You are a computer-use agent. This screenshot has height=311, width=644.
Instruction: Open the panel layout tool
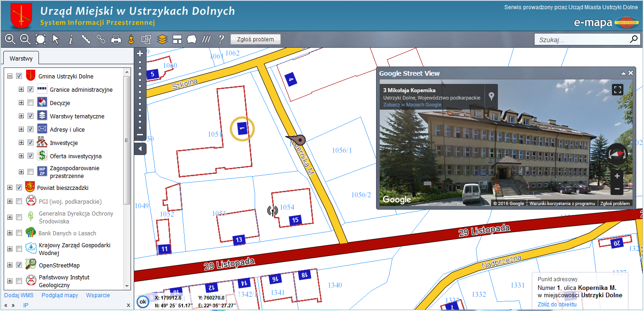coord(177,39)
